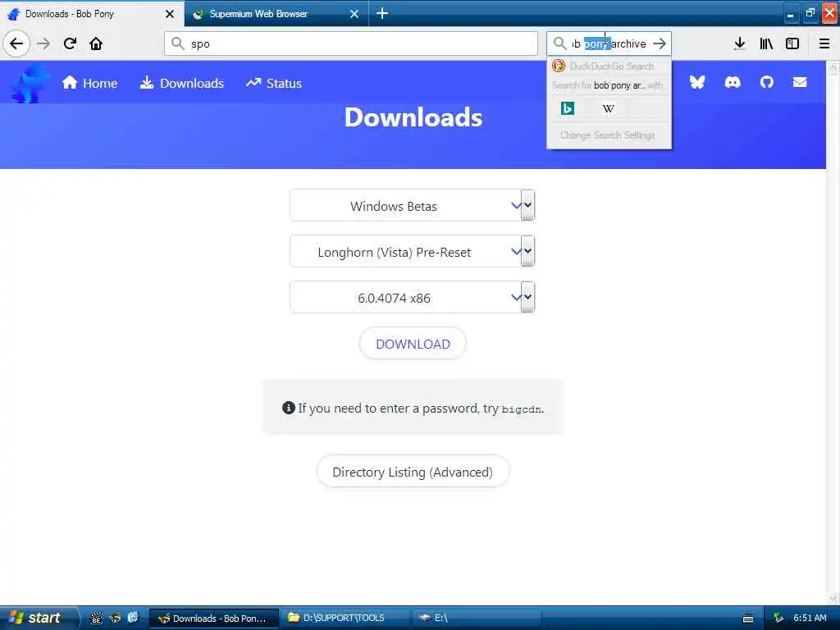Open Downloads in site navigation
The width and height of the screenshot is (840, 630).
tap(181, 83)
